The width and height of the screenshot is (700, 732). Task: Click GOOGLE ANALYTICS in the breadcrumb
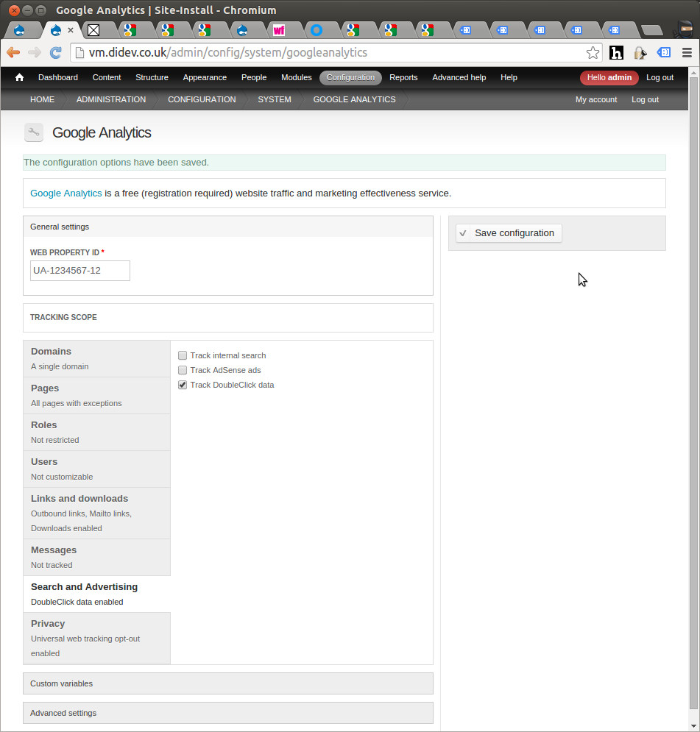tap(355, 99)
